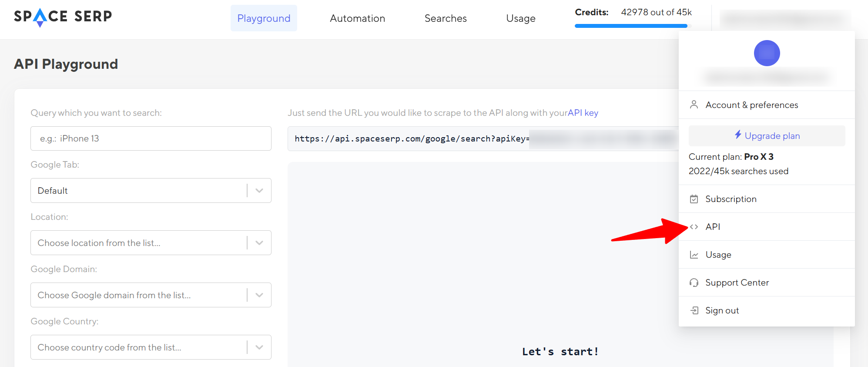Click the chart icon beside Usage

click(x=694, y=255)
